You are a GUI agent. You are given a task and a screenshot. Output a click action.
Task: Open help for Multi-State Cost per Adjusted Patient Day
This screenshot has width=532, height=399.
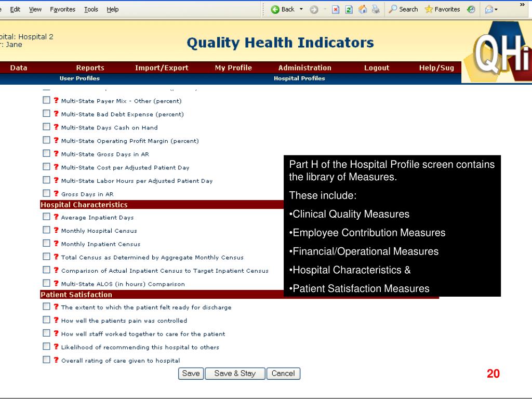pos(56,167)
